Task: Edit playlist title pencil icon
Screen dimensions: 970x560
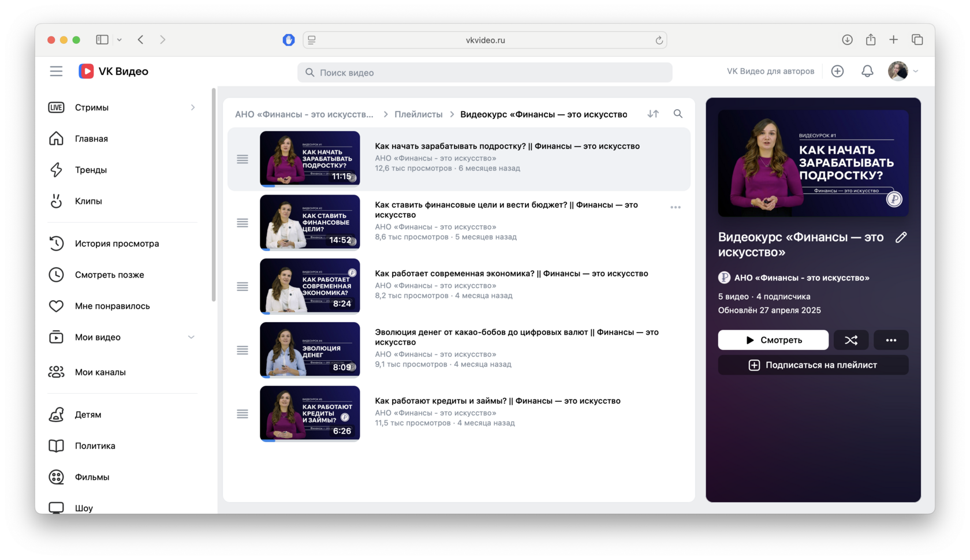Action: (901, 237)
